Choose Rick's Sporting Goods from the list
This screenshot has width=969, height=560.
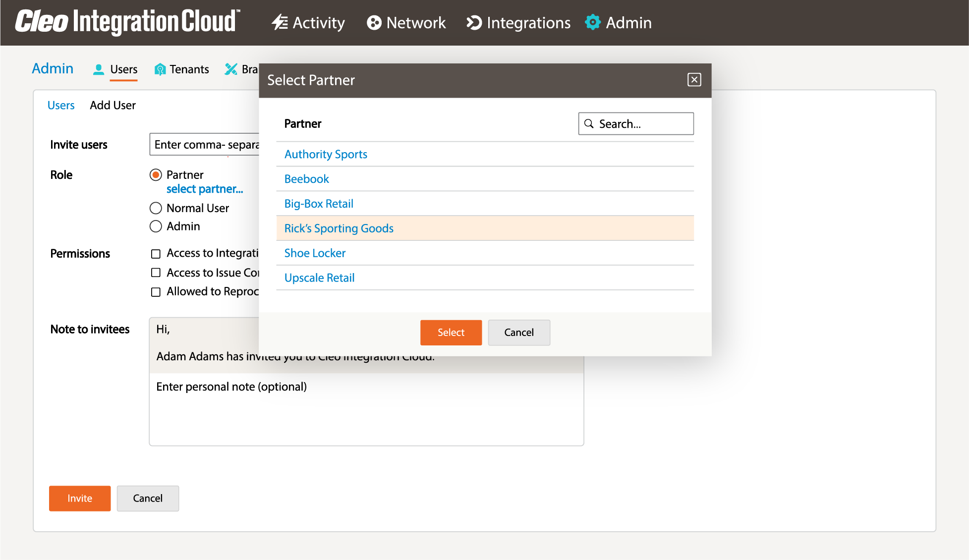(x=339, y=228)
